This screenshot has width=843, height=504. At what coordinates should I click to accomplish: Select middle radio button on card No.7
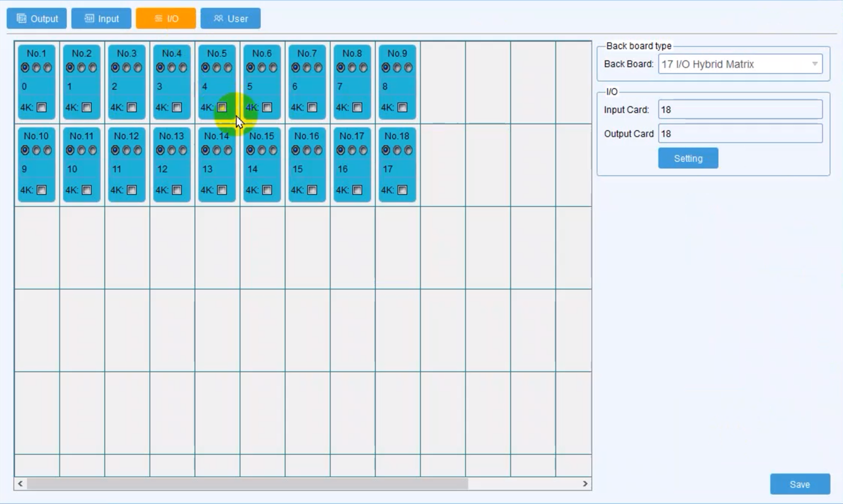coord(307,67)
